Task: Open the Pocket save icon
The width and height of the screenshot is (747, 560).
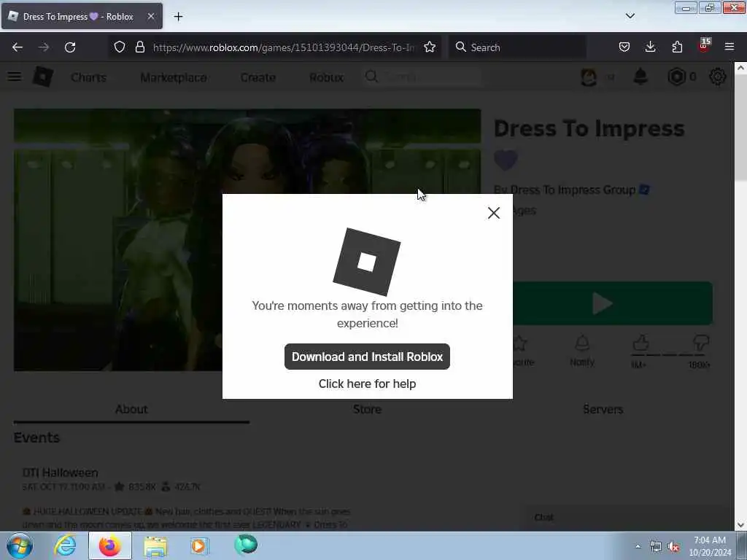Action: [624, 47]
